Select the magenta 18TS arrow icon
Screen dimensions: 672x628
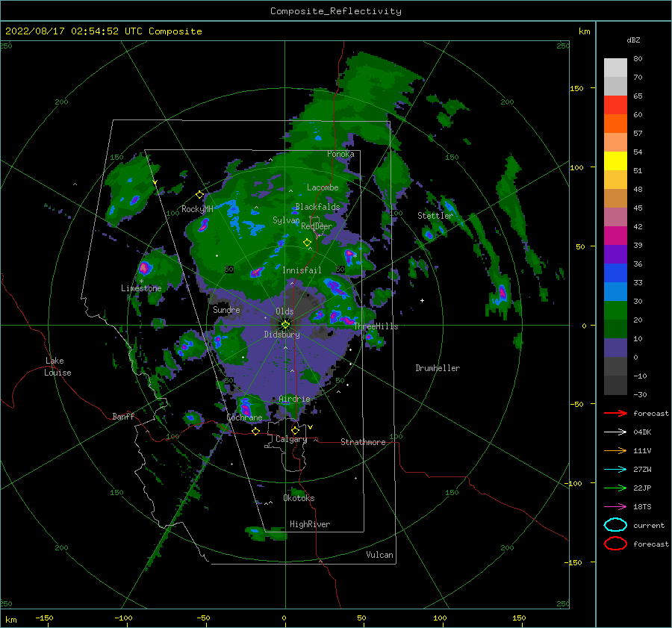pos(615,507)
